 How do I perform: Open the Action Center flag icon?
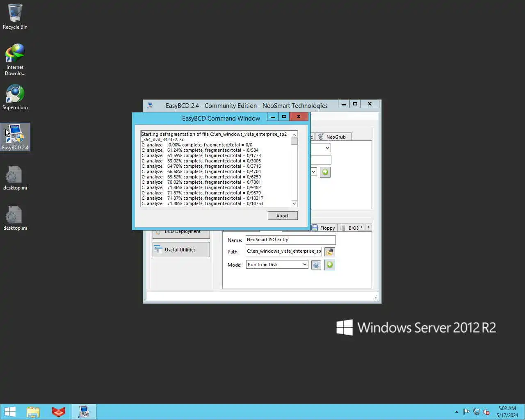466,412
